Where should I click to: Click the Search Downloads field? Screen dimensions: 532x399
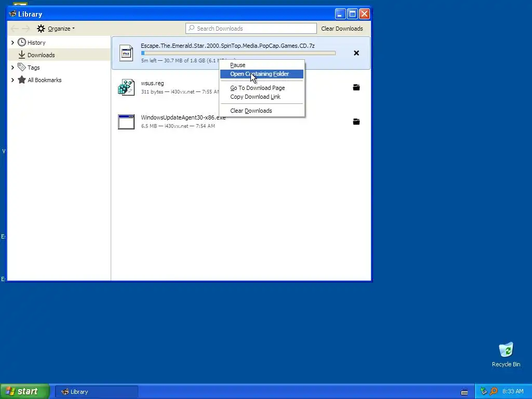[251, 29]
